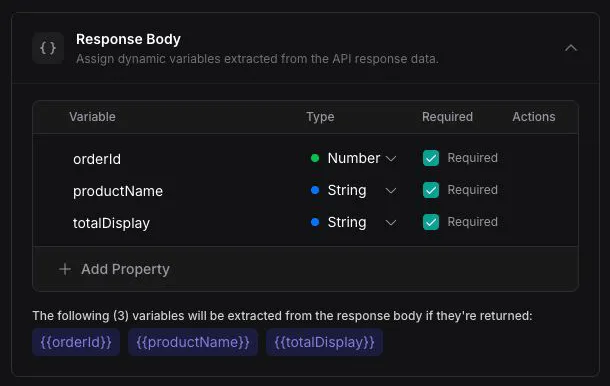Uncheck Required for productName

tap(431, 190)
